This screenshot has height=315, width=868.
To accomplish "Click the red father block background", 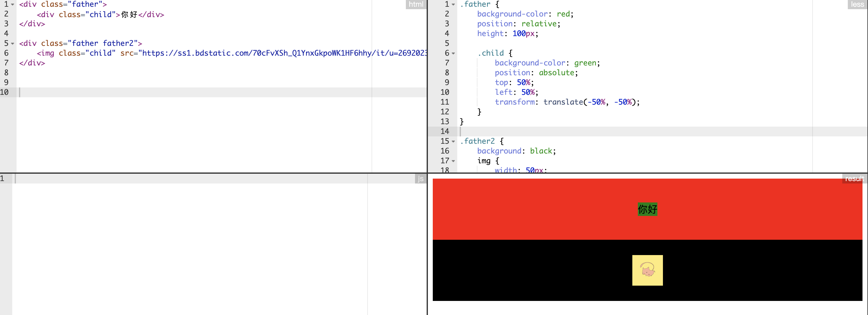I will click(539, 209).
